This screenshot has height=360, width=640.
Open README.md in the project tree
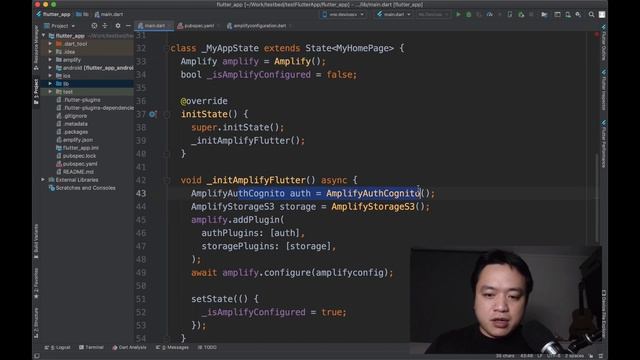tap(78, 172)
